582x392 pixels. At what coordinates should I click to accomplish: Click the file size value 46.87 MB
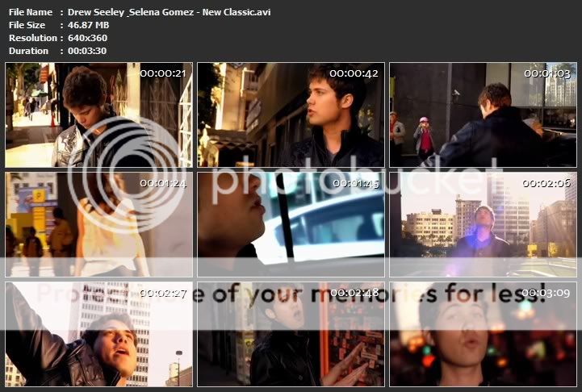[x=88, y=25]
